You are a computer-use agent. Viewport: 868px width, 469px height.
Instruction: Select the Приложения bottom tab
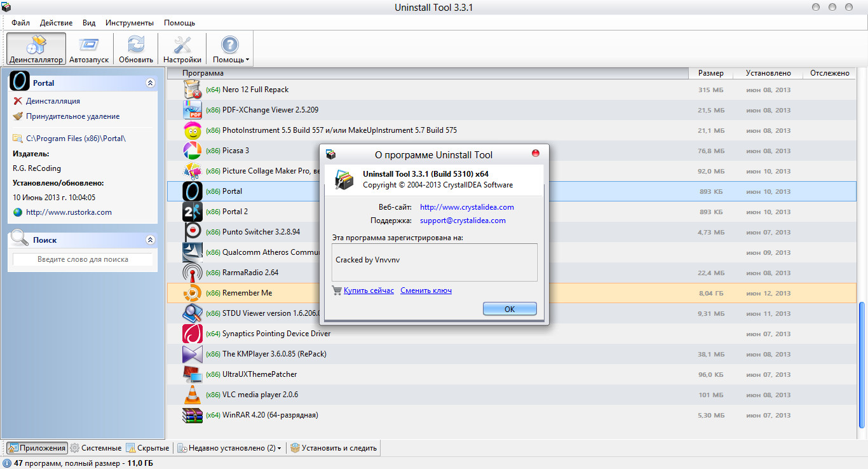click(36, 448)
